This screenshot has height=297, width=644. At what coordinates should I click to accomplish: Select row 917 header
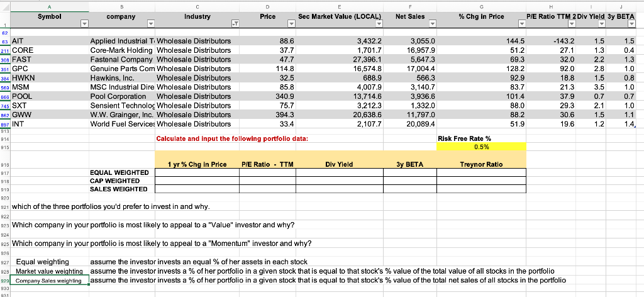pos(5,172)
